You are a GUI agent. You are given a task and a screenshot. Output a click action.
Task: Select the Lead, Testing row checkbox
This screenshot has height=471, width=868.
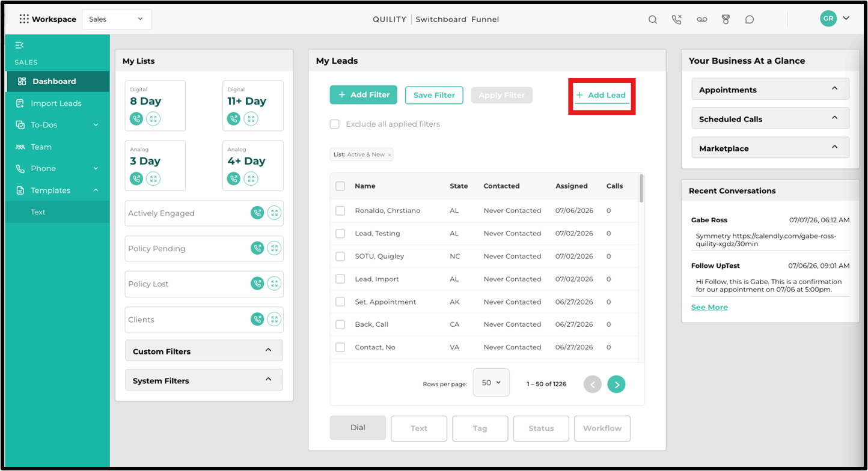click(x=340, y=234)
